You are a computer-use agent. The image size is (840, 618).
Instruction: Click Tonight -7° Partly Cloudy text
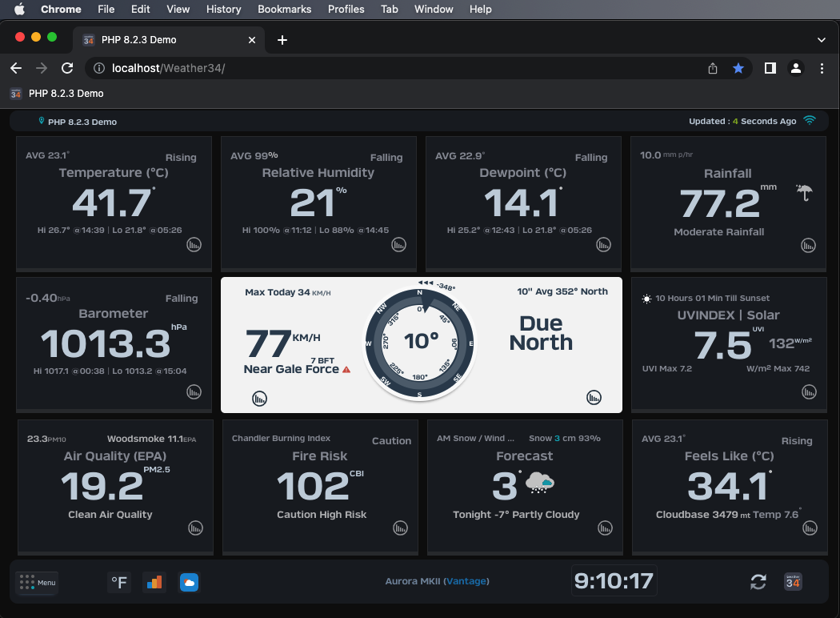point(516,515)
